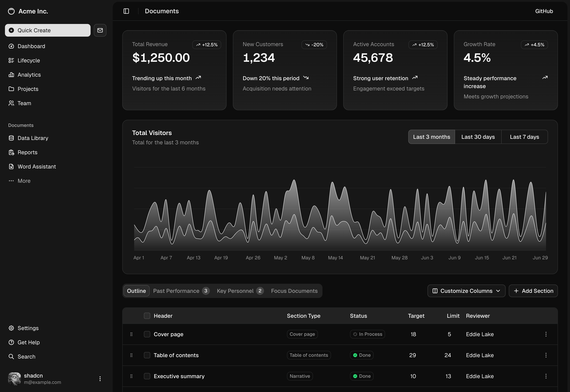The width and height of the screenshot is (570, 392).
Task: Open the inbox mail icon button
Action: (x=100, y=30)
